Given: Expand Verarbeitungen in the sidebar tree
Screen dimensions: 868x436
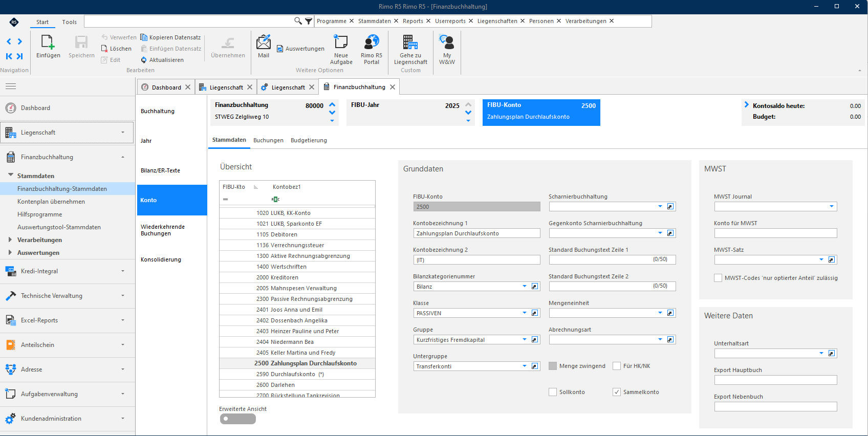Looking at the screenshot, I should pos(10,239).
